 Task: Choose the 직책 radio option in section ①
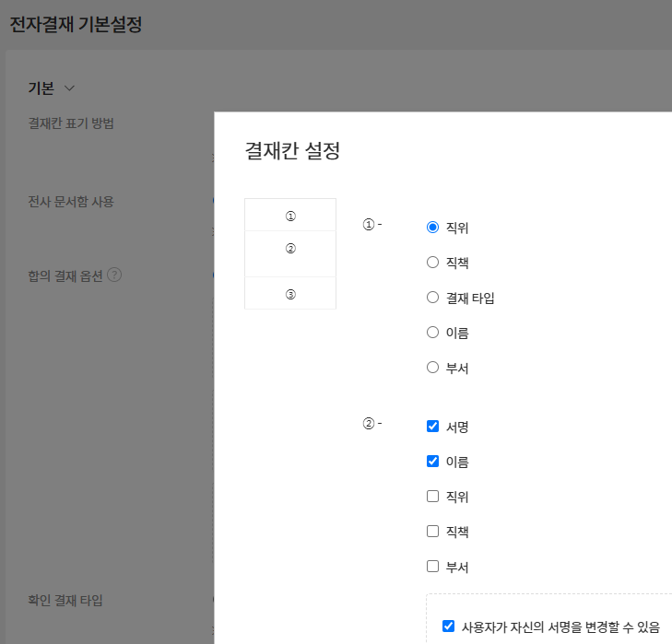432,263
